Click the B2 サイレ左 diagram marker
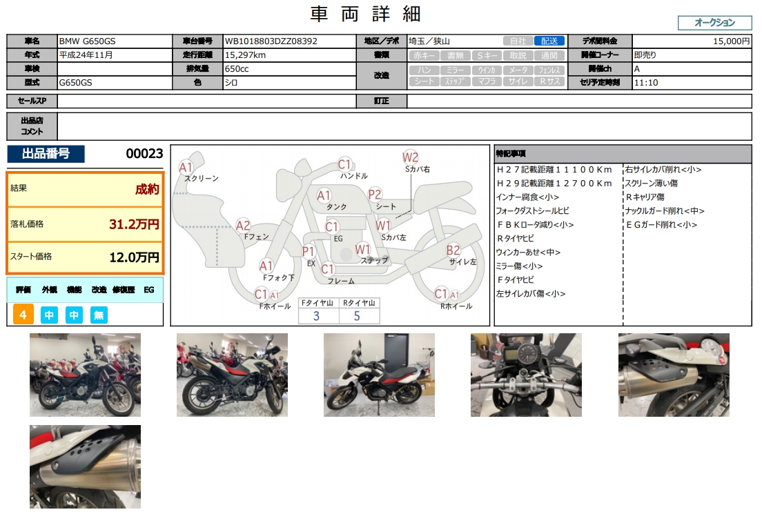Screen dimensions: 762x532 (x=453, y=250)
